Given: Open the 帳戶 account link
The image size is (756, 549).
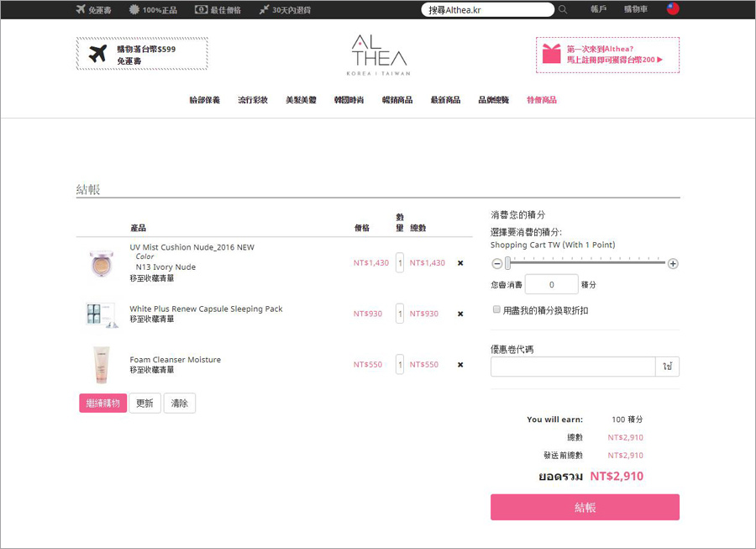Looking at the screenshot, I should point(598,9).
